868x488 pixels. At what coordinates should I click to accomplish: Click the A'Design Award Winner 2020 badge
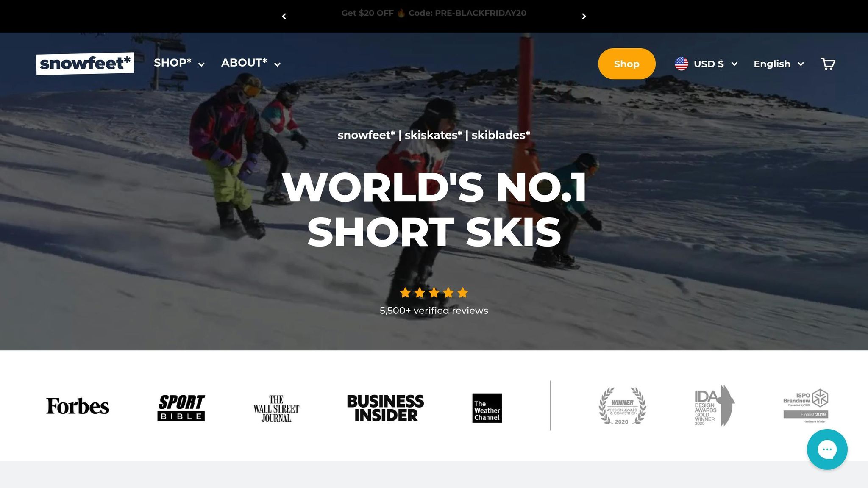(x=622, y=406)
